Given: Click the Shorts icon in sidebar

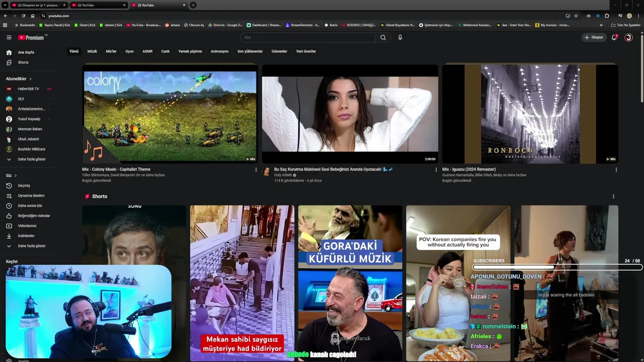Looking at the screenshot, I should [x=9, y=62].
